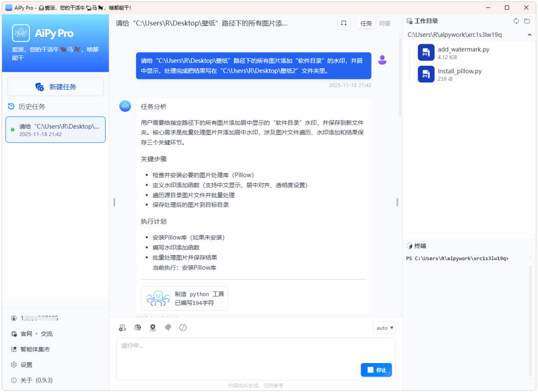Open the user account entry in sidebar
538x392 pixels.
coord(34,318)
